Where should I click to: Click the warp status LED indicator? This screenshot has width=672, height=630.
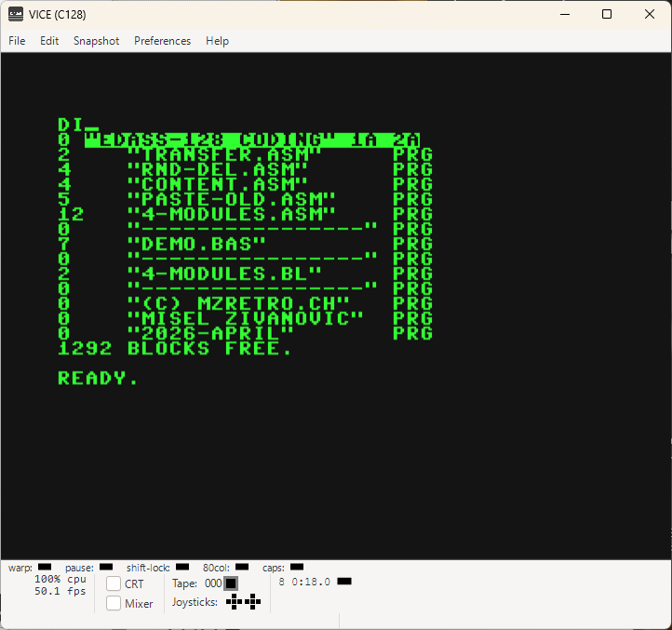coord(45,567)
